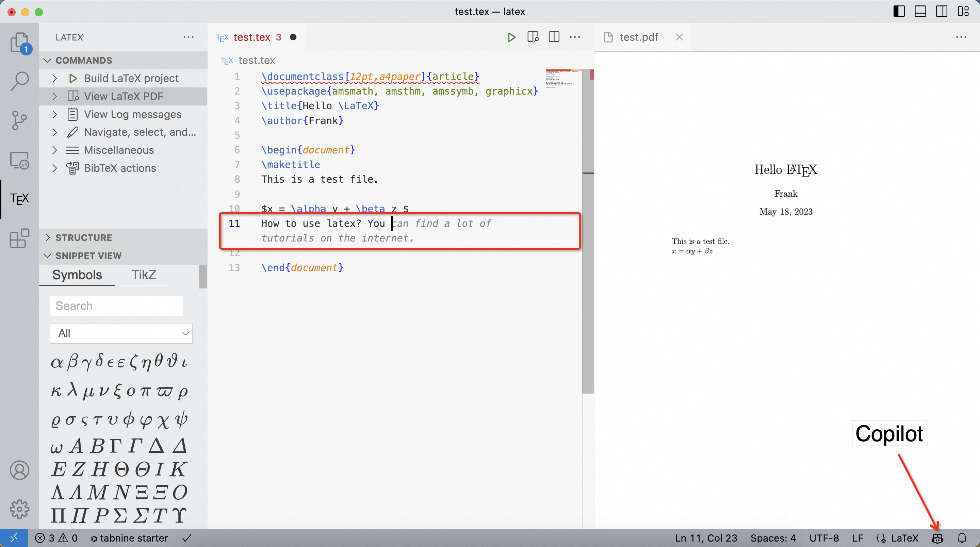Toggle primary side bar layout icon
Screen dimensions: 980x547
tap(899, 12)
